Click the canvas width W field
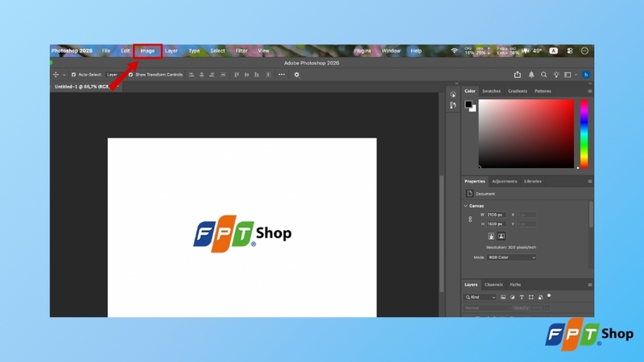The width and height of the screenshot is (644, 362). pos(496,215)
